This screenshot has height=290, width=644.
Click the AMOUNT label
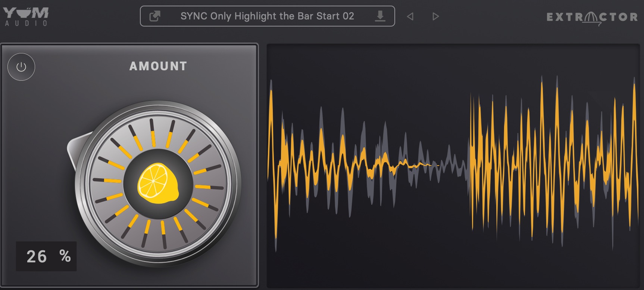[x=158, y=66]
